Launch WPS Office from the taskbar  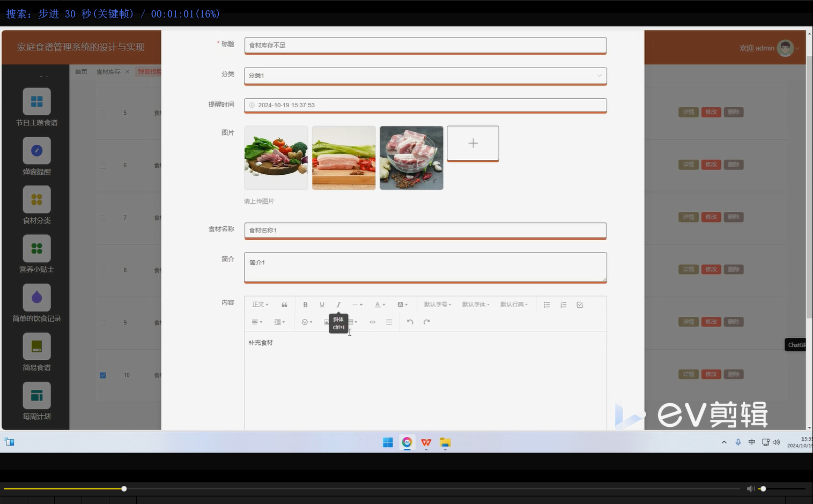coord(426,442)
